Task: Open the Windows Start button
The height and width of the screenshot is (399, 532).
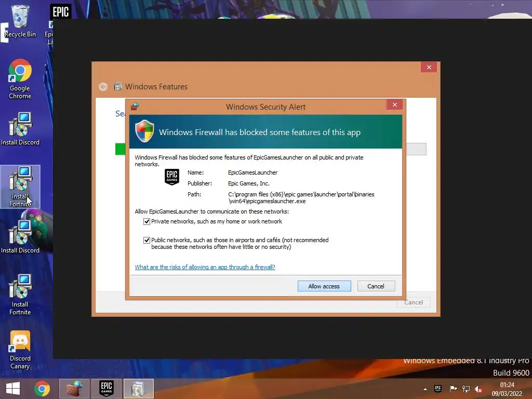Action: pyautogui.click(x=13, y=389)
